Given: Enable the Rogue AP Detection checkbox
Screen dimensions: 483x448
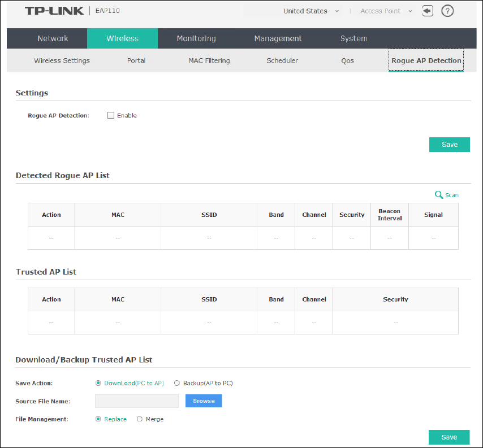Looking at the screenshot, I should coord(111,115).
